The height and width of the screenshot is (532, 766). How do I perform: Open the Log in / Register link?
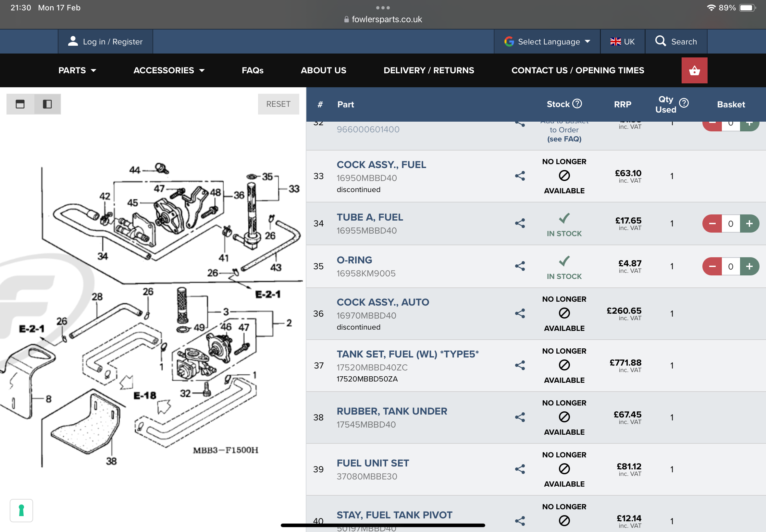click(105, 41)
